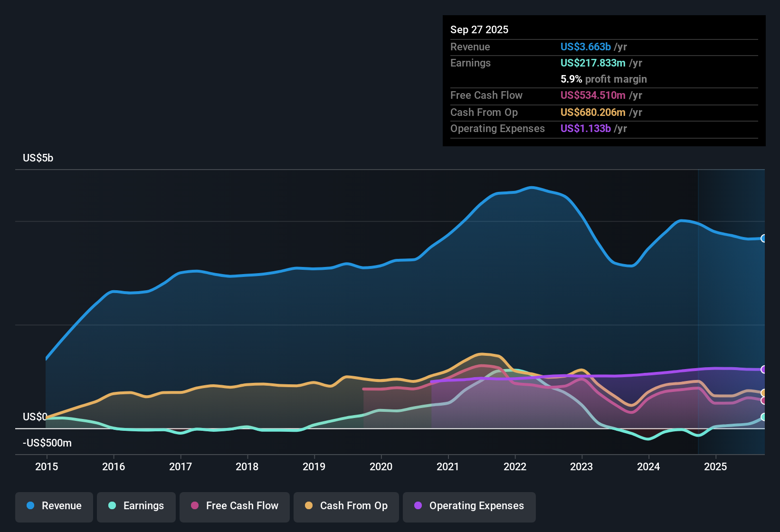Select the Earnings endpoint marker
Screen dimensions: 780x532
(x=764, y=417)
